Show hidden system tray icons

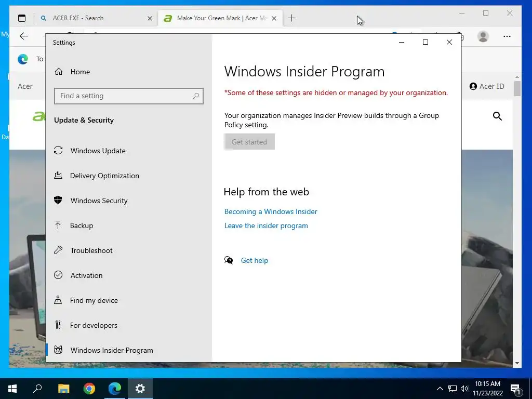(x=440, y=389)
